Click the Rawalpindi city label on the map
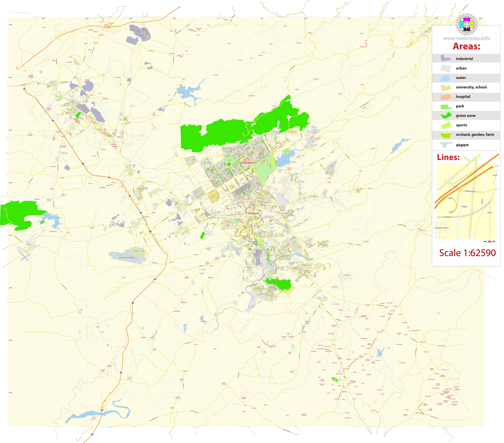 [x=254, y=213]
